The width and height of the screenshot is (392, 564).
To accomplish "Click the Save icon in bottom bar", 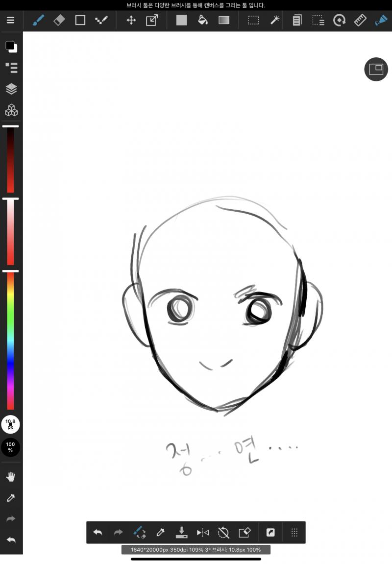I will [x=182, y=532].
